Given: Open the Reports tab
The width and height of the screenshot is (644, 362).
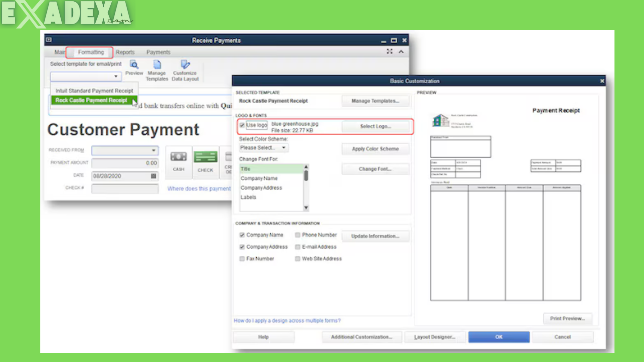Looking at the screenshot, I should pos(125,52).
